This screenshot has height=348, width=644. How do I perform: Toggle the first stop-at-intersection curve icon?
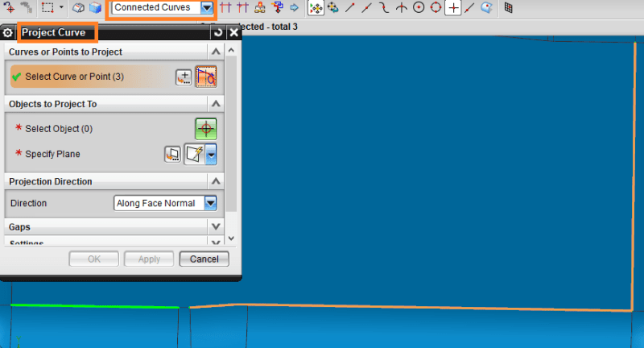pos(225,7)
